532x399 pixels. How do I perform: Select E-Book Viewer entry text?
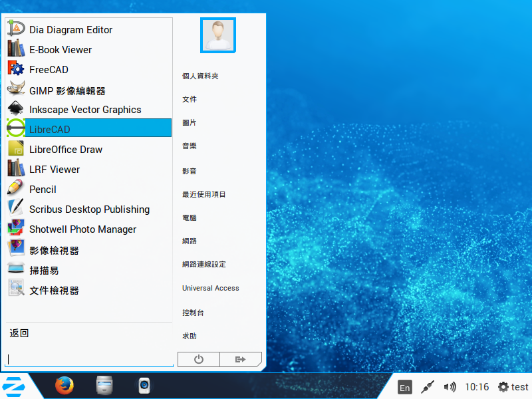61,50
